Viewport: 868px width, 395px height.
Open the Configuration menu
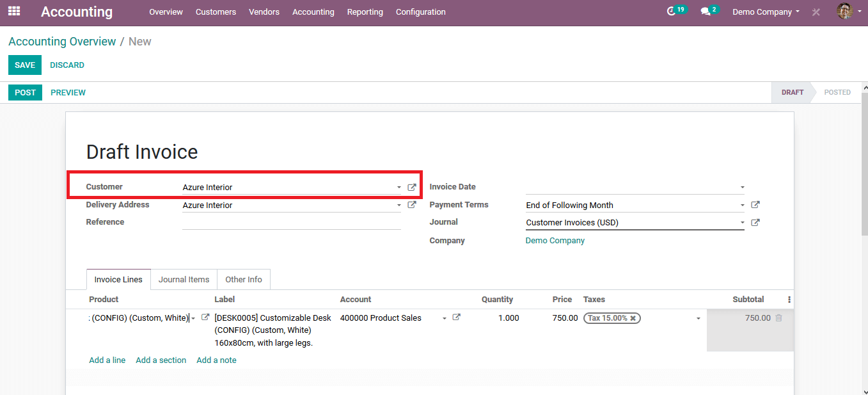pos(421,12)
